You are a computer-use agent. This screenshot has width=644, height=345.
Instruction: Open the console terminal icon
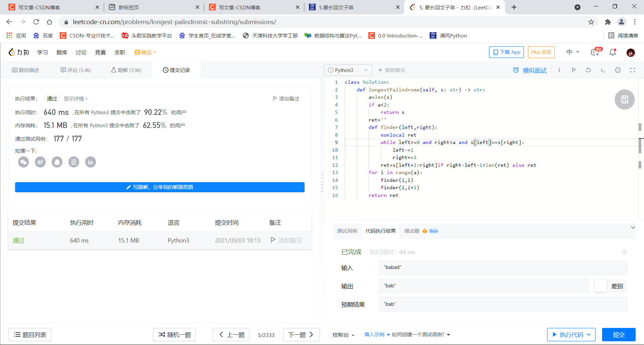(x=603, y=70)
